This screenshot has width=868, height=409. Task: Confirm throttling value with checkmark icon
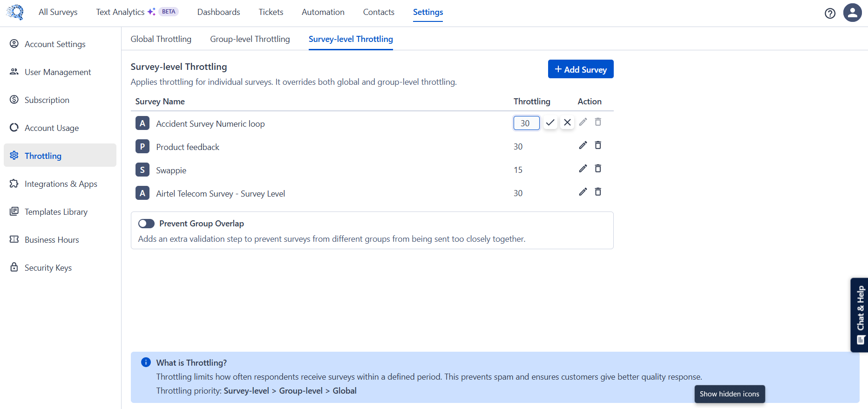click(x=550, y=123)
